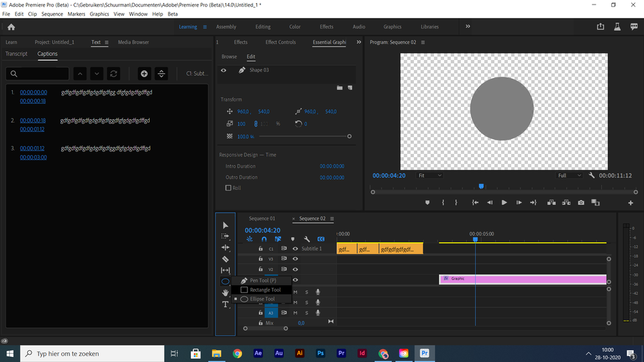This screenshot has height=362, width=644.
Task: Open the Fit zoom dropdown
Action: [x=429, y=175]
